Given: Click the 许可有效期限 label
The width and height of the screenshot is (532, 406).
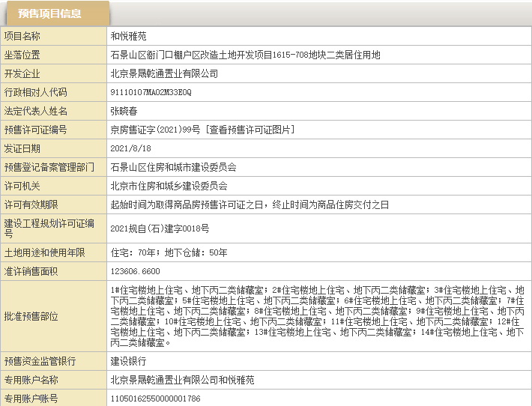Looking at the screenshot, I should coord(31,204).
